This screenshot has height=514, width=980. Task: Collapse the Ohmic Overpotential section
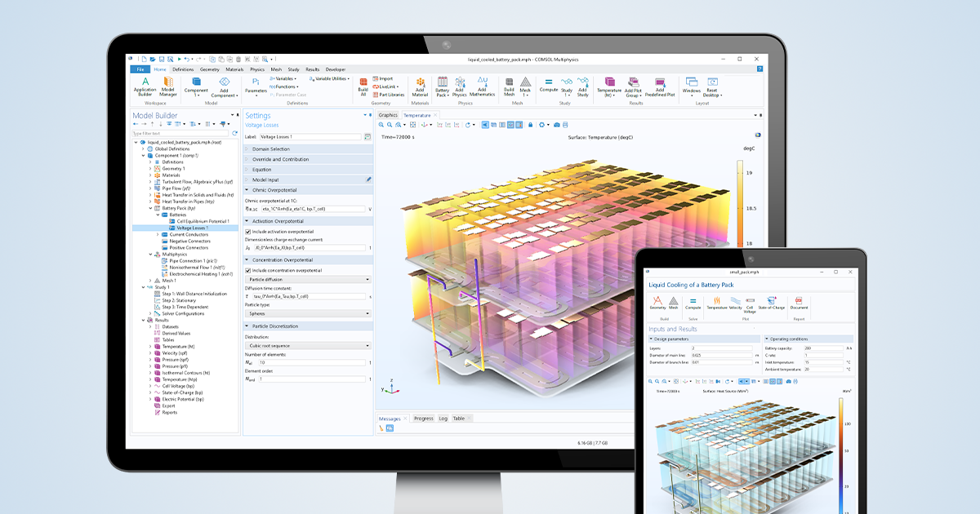point(308,190)
